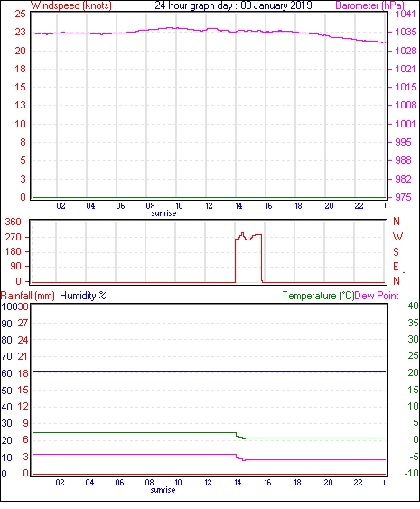
Task: Click the 270 degree axis label
Action: click(13, 237)
